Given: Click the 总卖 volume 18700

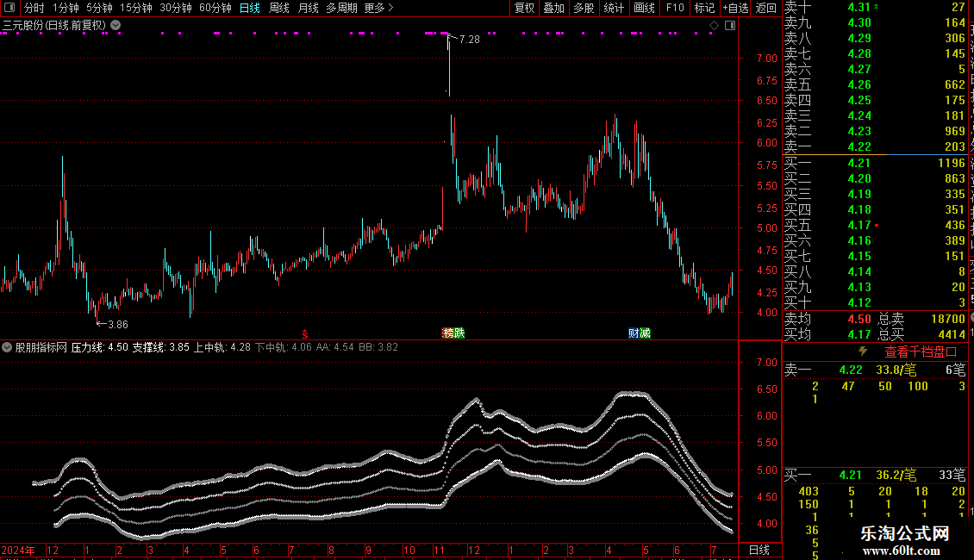Looking at the screenshot, I should click(948, 319).
